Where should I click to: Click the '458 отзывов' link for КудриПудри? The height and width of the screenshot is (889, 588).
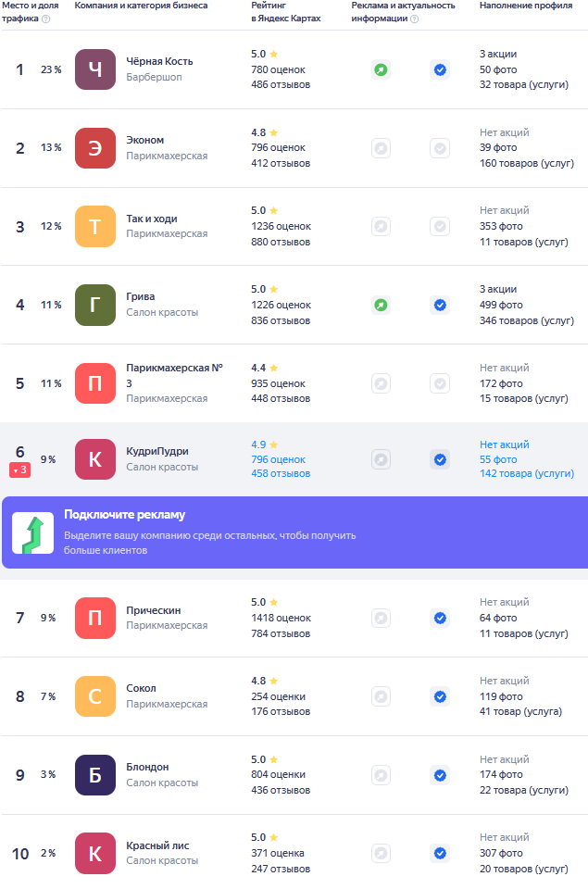click(x=281, y=473)
